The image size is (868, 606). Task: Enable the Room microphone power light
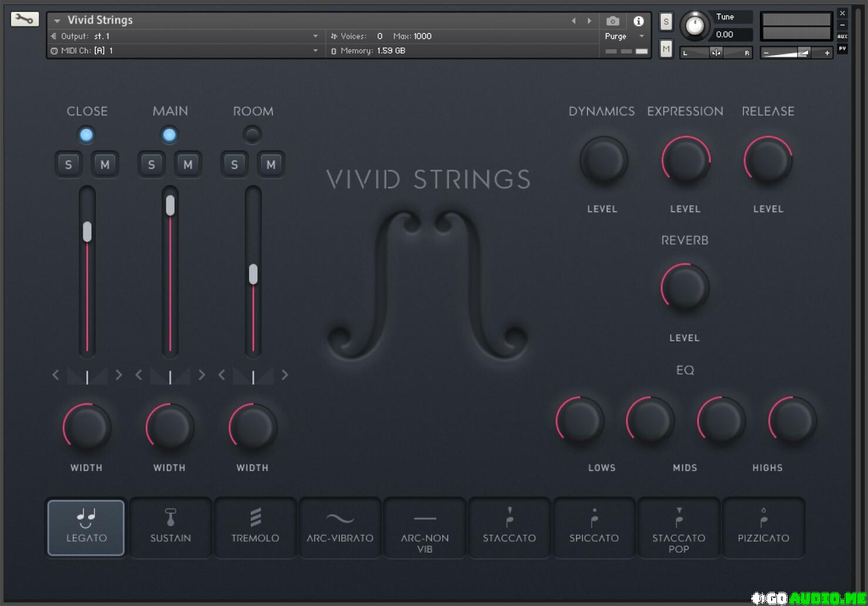[x=253, y=134]
